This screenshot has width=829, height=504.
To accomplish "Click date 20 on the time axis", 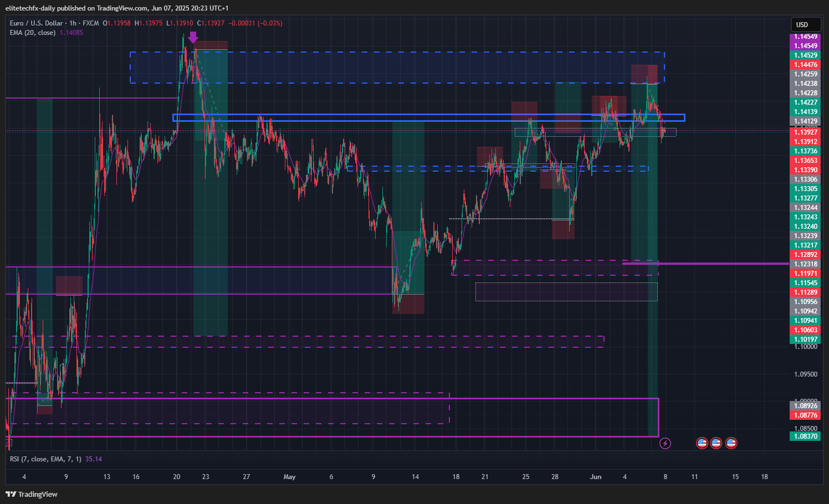I will tap(177, 477).
